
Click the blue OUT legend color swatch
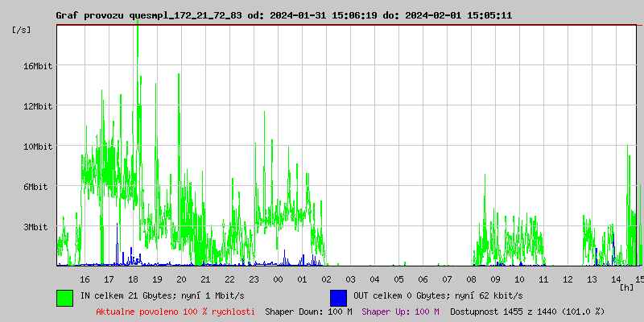pyautogui.click(x=338, y=297)
